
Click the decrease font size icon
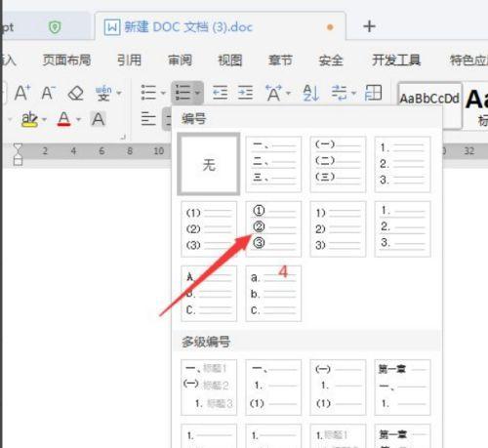[x=49, y=93]
